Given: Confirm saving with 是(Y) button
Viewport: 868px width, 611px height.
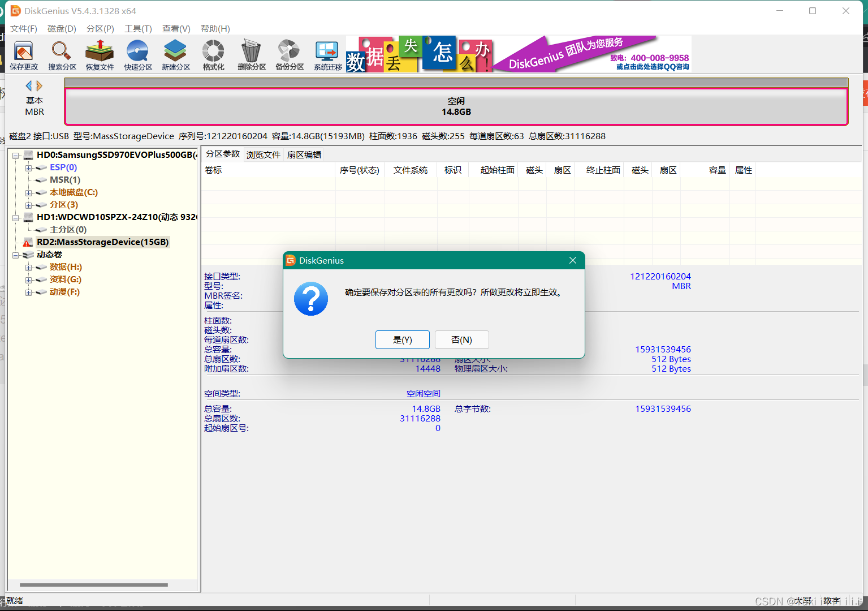Looking at the screenshot, I should 403,340.
